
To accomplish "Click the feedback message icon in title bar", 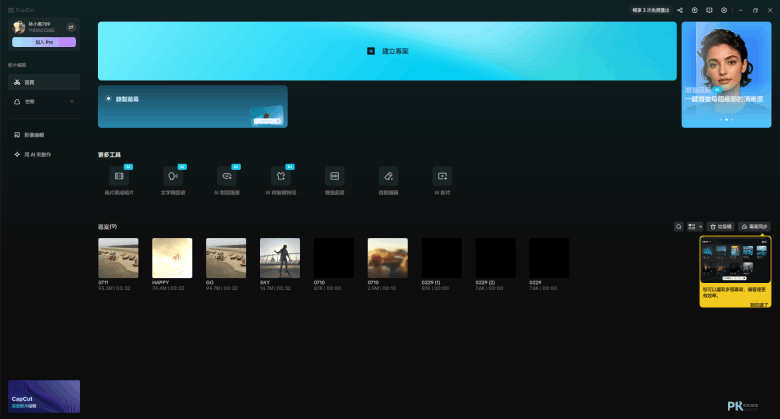I will tap(709, 10).
